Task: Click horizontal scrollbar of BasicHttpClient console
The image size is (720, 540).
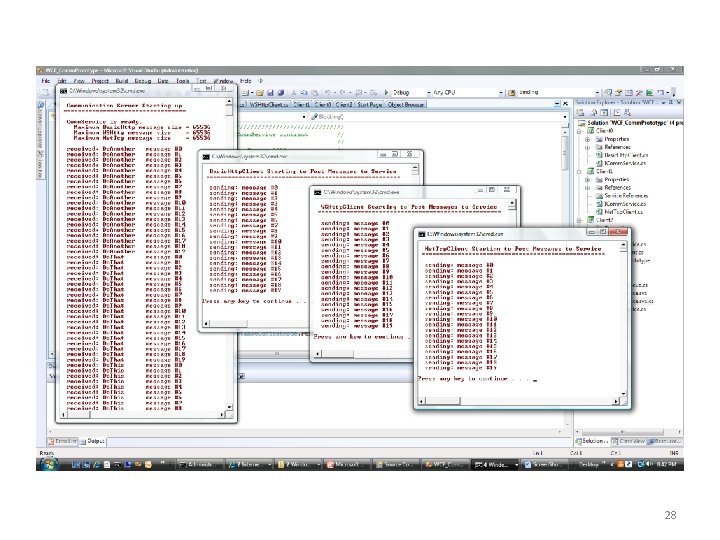Action: pos(255,324)
